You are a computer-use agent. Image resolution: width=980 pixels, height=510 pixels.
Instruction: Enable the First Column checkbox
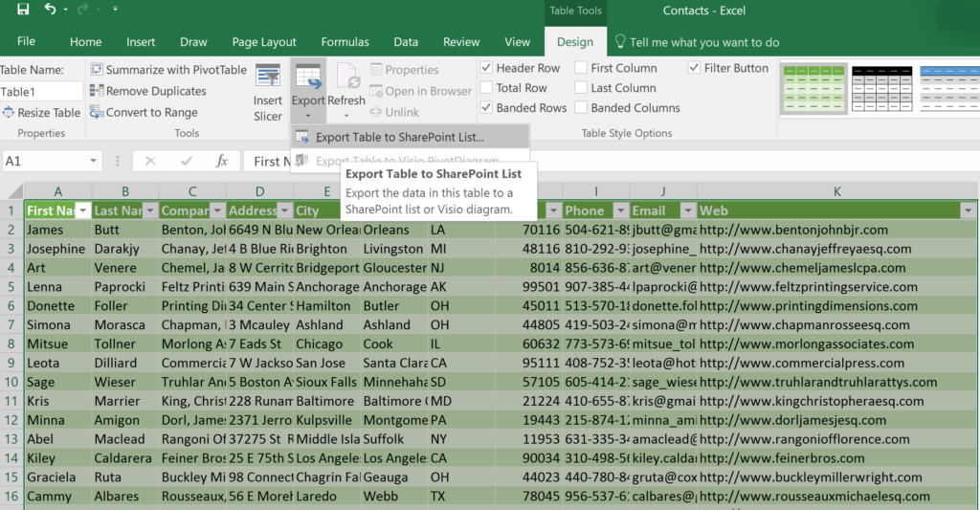(581, 68)
